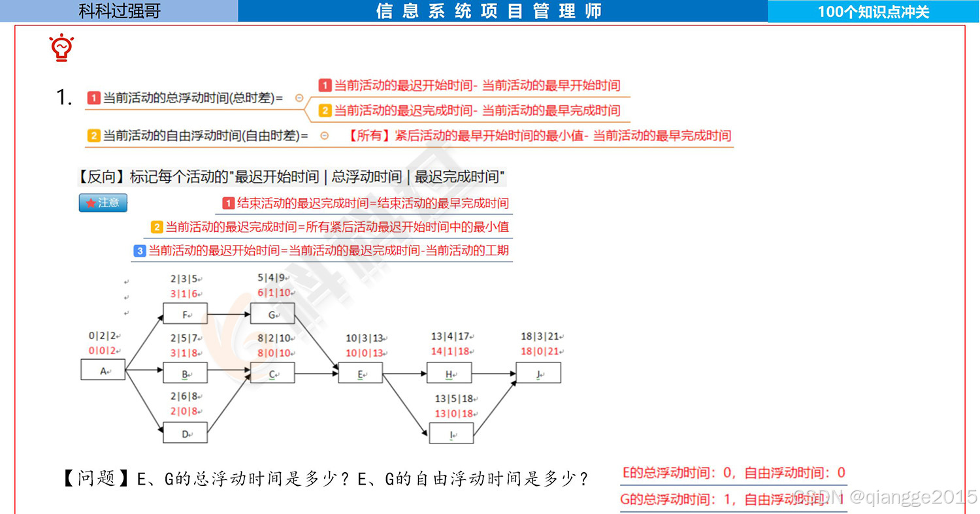Click the black label 2|5|7 above B

tap(185, 338)
